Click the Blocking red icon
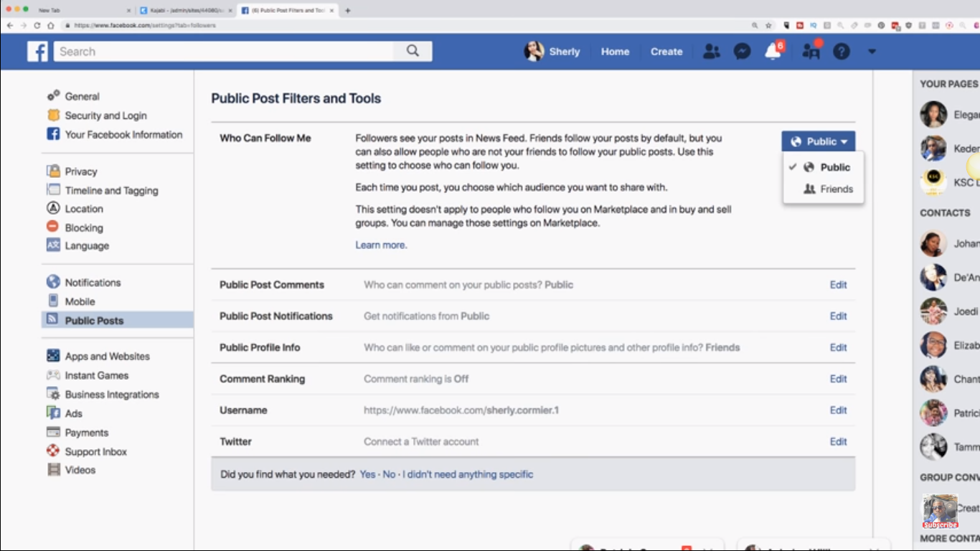The height and width of the screenshot is (551, 980). pyautogui.click(x=53, y=227)
